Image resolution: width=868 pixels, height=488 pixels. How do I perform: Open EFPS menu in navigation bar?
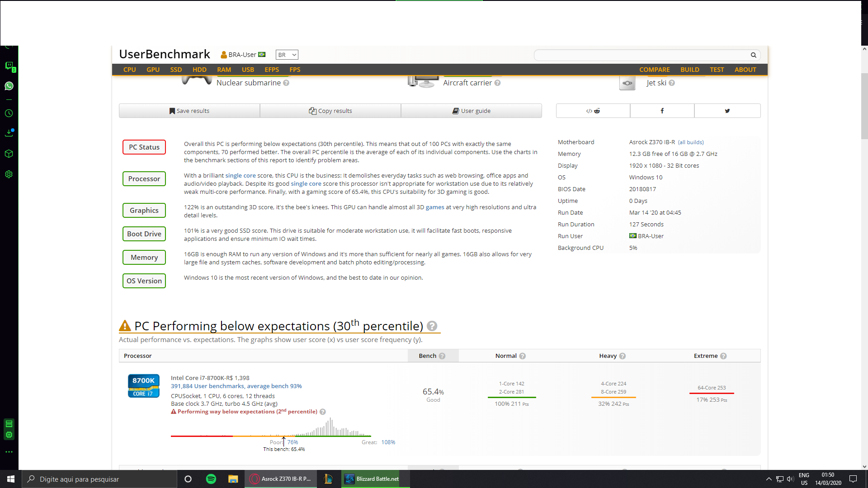click(x=272, y=70)
